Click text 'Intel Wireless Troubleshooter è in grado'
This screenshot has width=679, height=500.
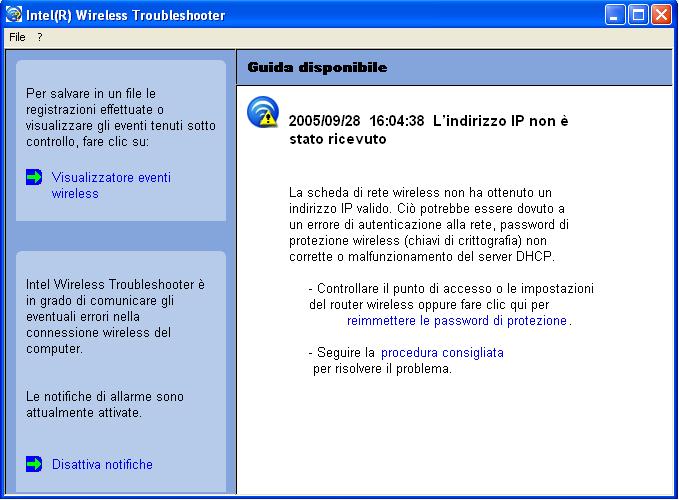coord(115,316)
